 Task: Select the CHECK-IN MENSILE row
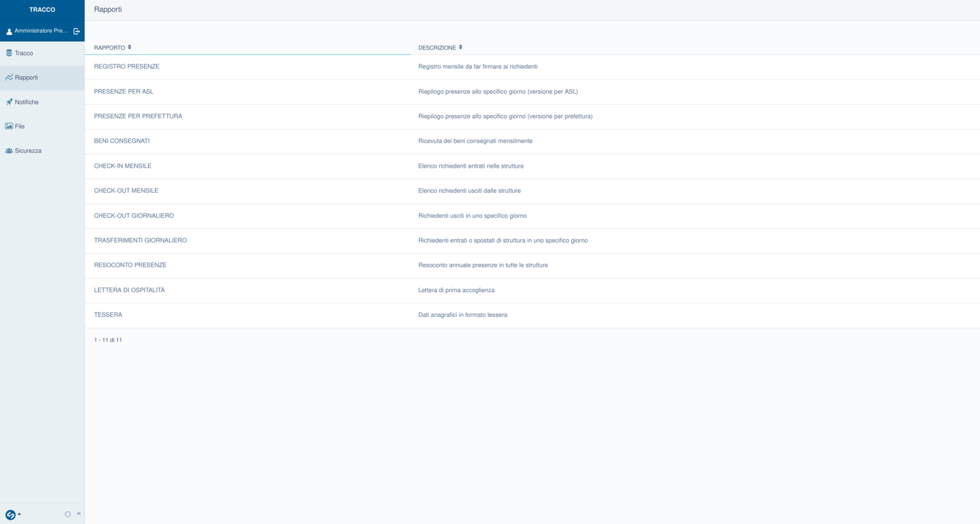click(532, 166)
